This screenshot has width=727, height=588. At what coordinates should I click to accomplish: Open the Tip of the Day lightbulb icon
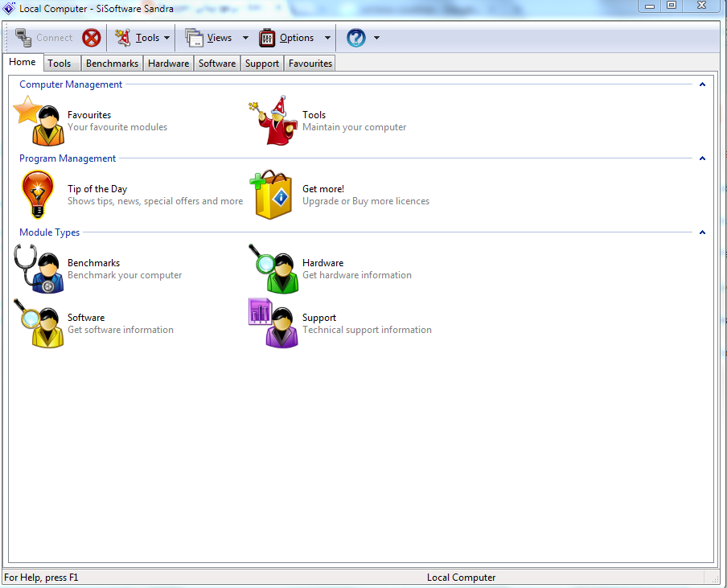point(38,195)
